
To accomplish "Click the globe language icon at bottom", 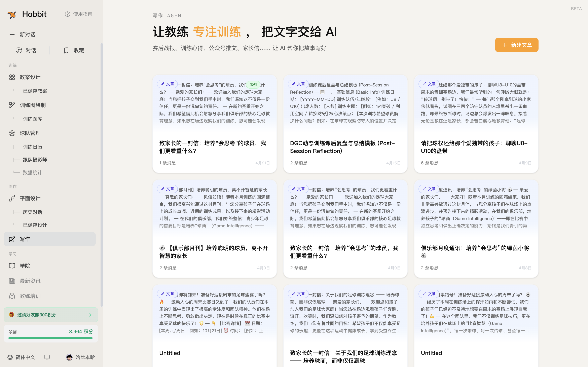I will click(x=10, y=357).
